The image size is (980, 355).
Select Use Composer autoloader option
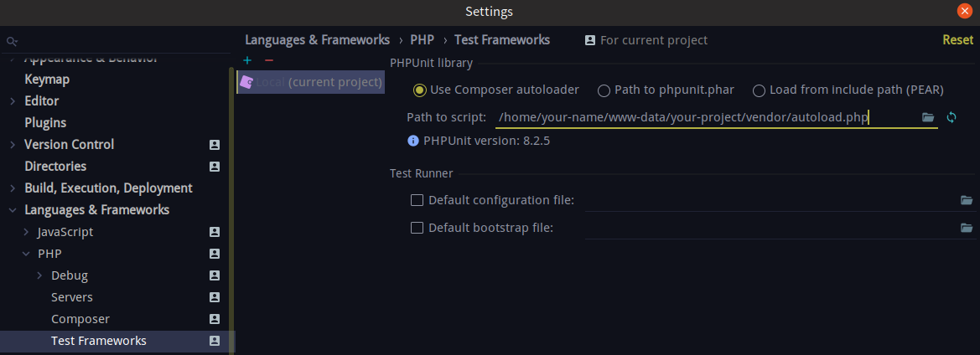[420, 90]
